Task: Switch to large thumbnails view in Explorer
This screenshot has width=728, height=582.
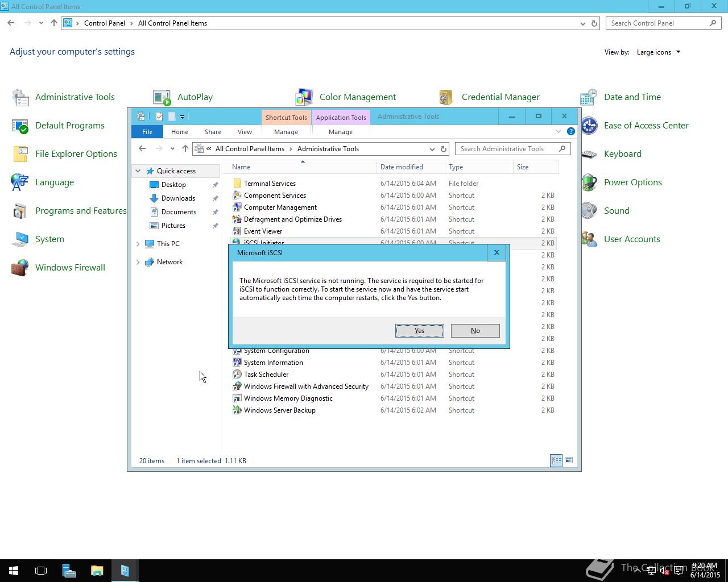Action: click(x=568, y=460)
